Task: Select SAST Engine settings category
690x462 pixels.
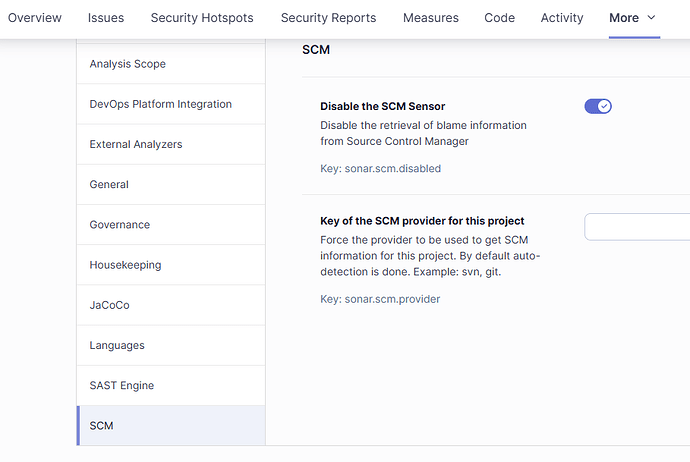Action: (171, 385)
